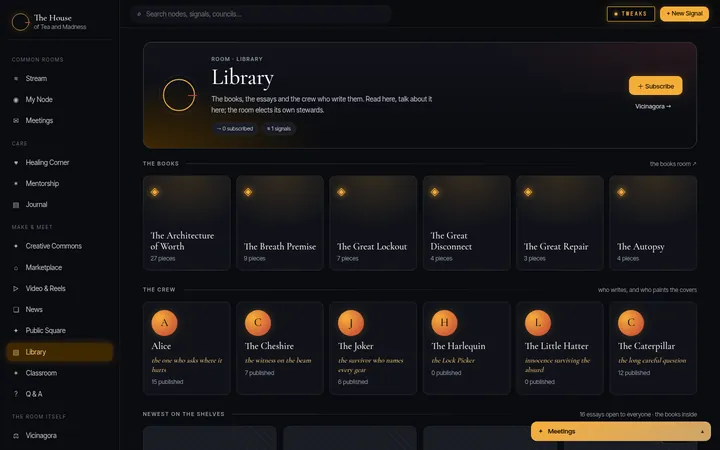The image size is (720, 450).
Task: Open the Q&A room
Action: coord(60,394)
